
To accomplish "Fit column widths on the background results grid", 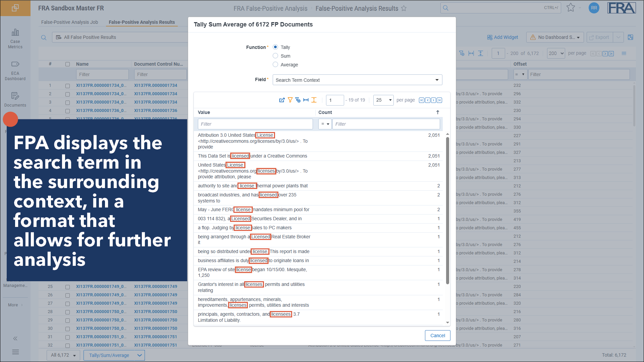I will pos(471,53).
